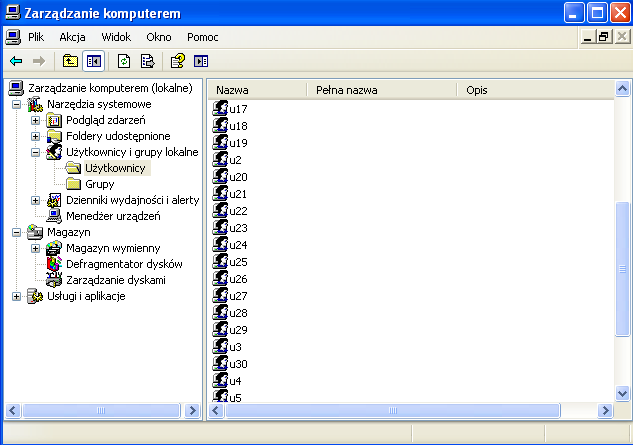Open the Akcja menu
The image size is (633, 445).
point(72,37)
